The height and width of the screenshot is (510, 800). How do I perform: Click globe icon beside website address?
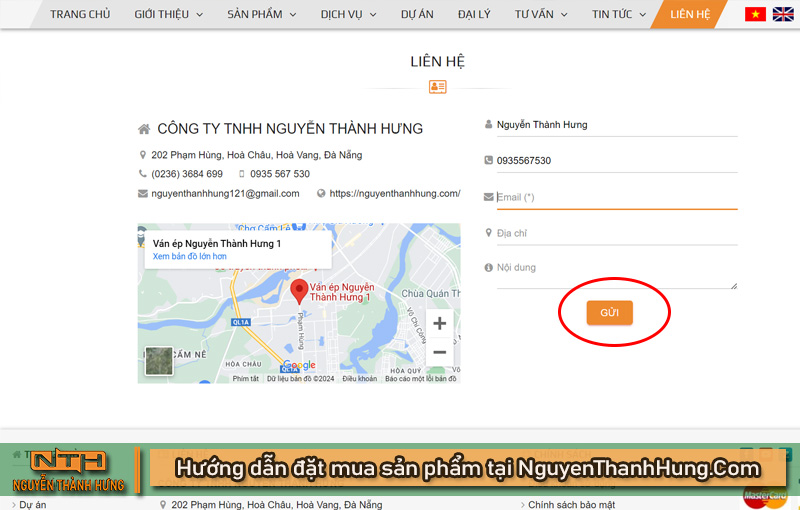pos(321,193)
